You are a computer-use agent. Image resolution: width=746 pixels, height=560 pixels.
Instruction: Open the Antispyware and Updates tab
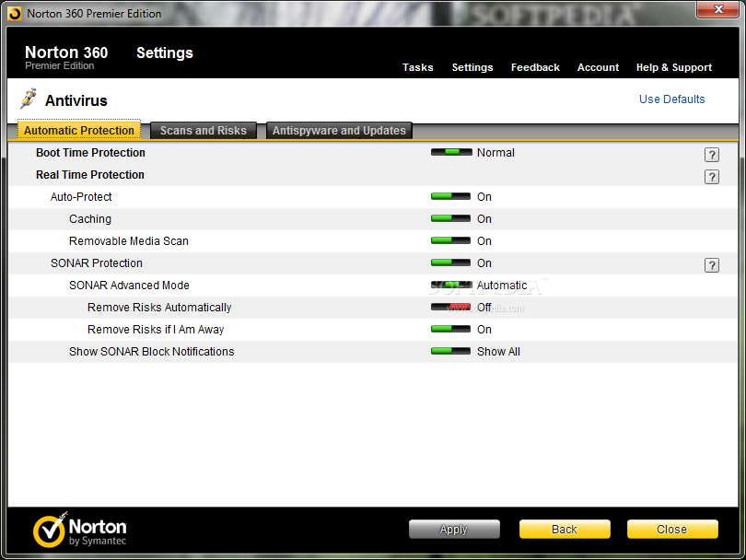pos(339,131)
